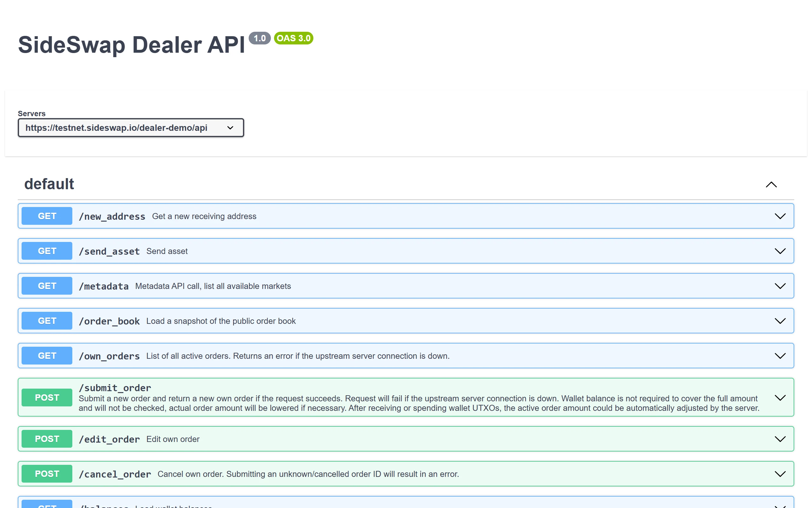Expand the /edit_order endpoint chevron
This screenshot has width=812, height=508.
(x=780, y=439)
